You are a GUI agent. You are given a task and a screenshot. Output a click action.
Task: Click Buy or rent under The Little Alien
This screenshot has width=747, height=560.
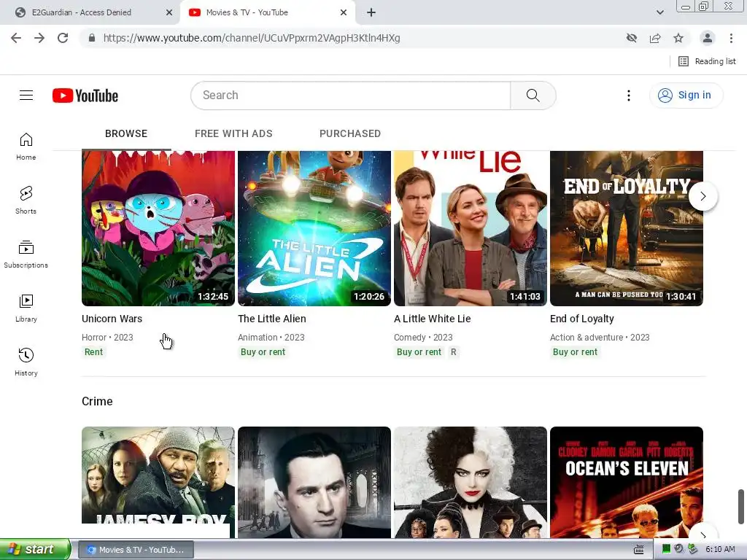[x=263, y=352]
